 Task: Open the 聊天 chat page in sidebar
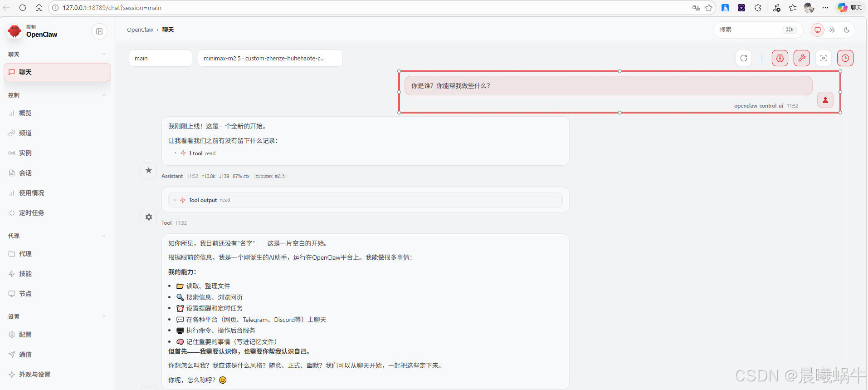pyautogui.click(x=57, y=72)
